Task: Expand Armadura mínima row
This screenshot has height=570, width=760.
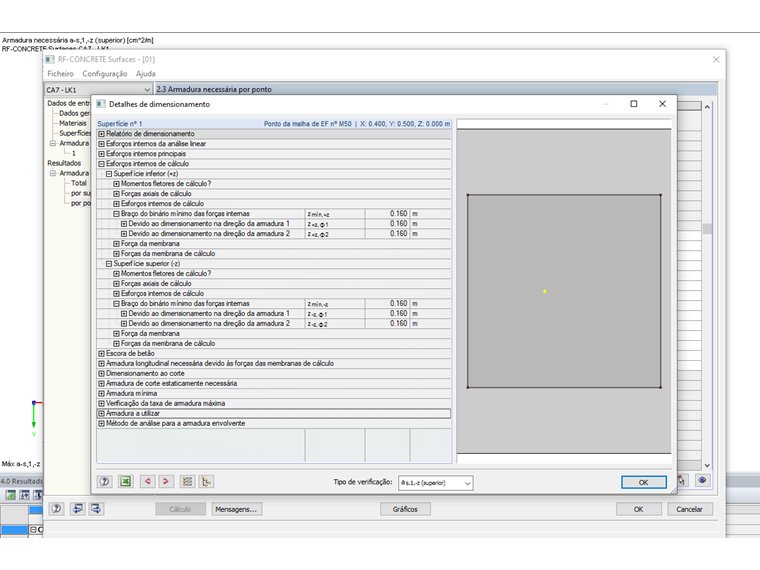Action: coord(101,394)
